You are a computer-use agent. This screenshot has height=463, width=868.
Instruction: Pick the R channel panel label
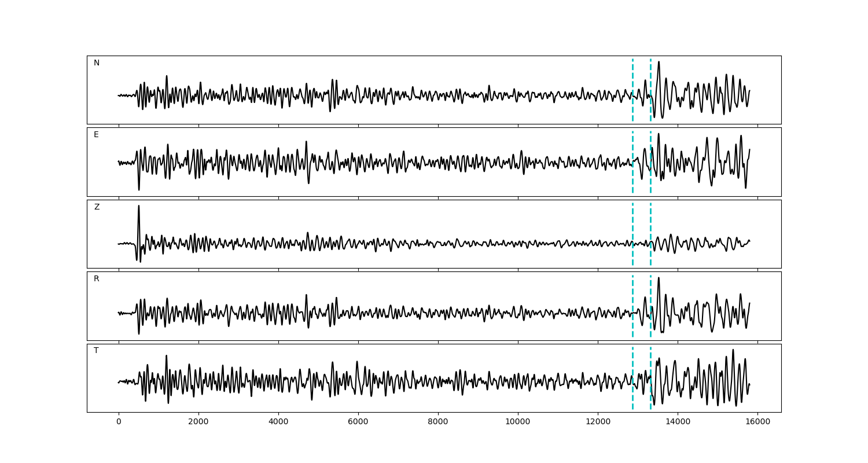(97, 279)
